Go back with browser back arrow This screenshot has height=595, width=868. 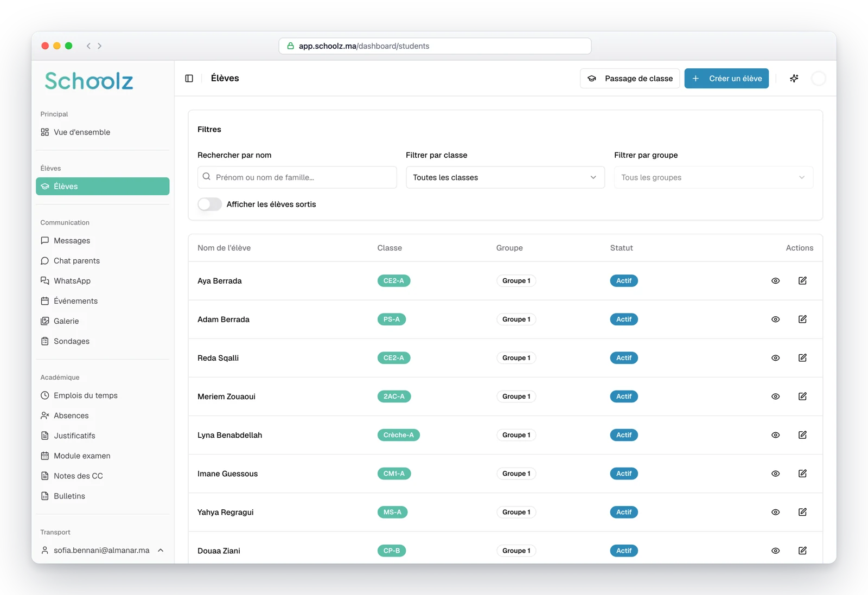point(88,46)
